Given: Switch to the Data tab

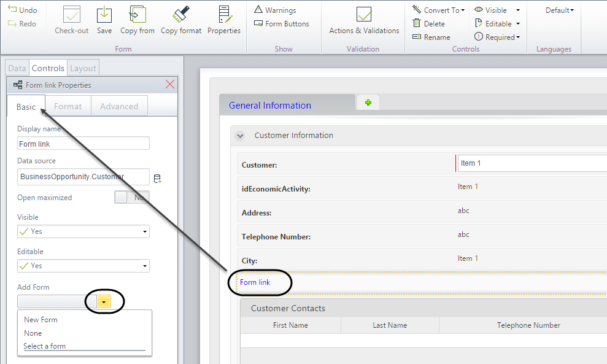Looking at the screenshot, I should pos(17,68).
